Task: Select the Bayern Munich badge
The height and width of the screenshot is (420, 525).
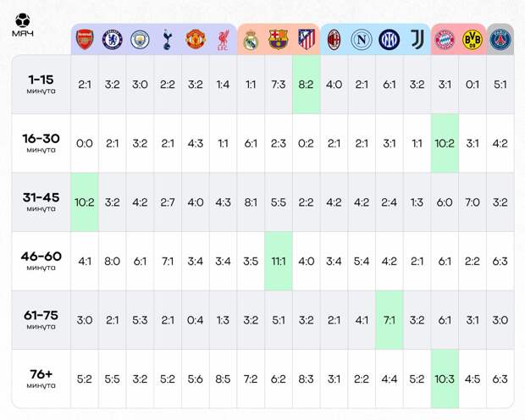Action: pyautogui.click(x=445, y=39)
